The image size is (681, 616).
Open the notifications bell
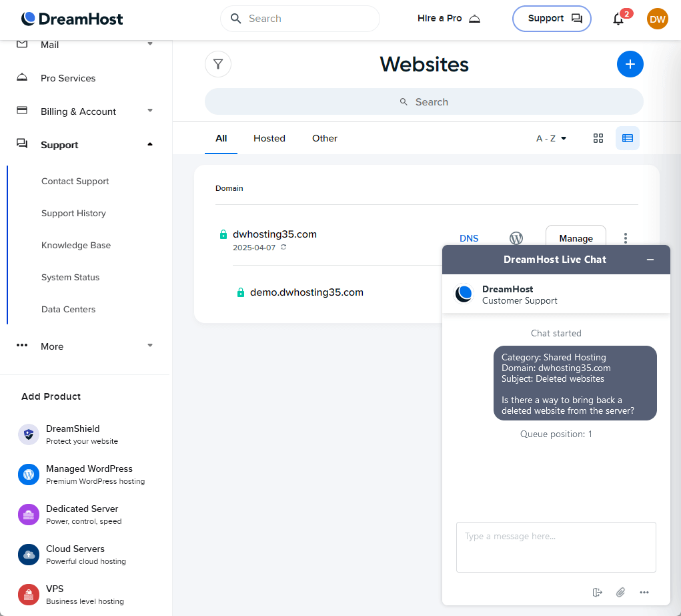pyautogui.click(x=618, y=19)
